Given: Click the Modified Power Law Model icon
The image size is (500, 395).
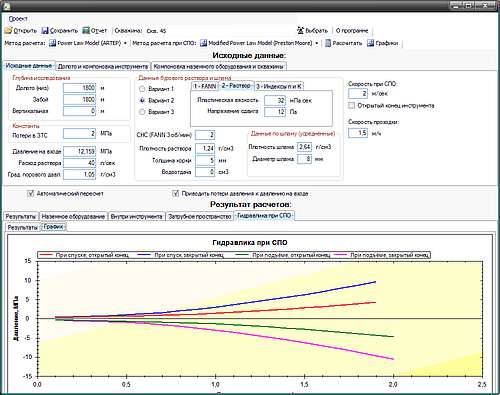Looking at the screenshot, I should (203, 43).
